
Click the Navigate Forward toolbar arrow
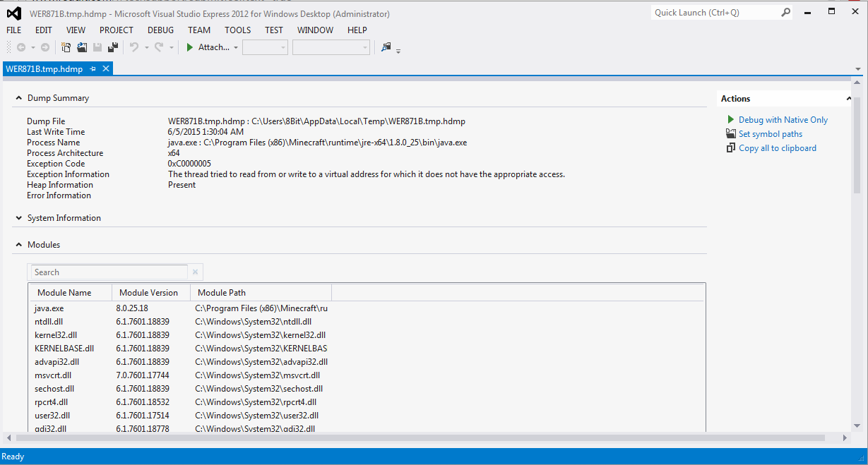(45, 47)
